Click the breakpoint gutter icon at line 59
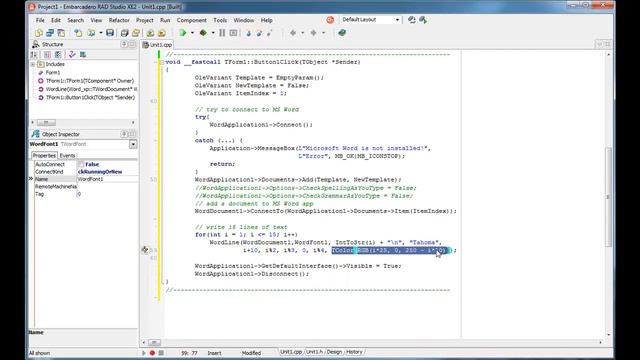Screen dimensions: 640x360 [x=145, y=250]
